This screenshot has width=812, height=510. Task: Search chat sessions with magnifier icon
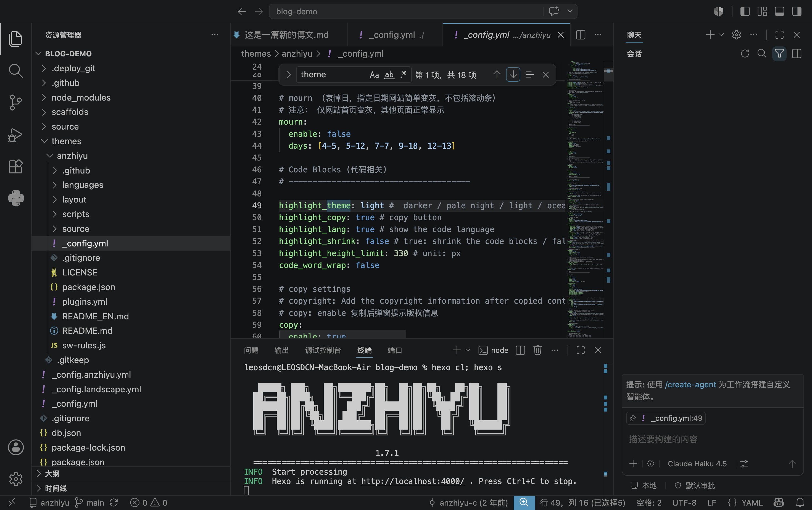click(761, 54)
